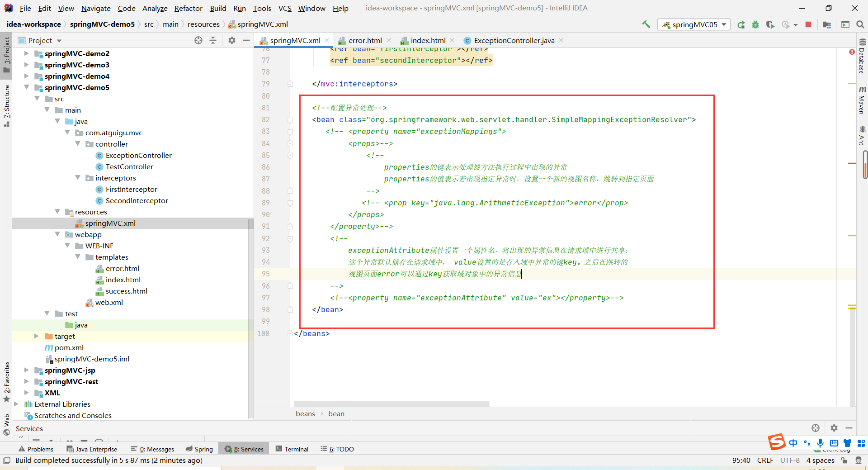Hide the Project tool window
The height and width of the screenshot is (470, 868).
pyautogui.click(x=246, y=40)
